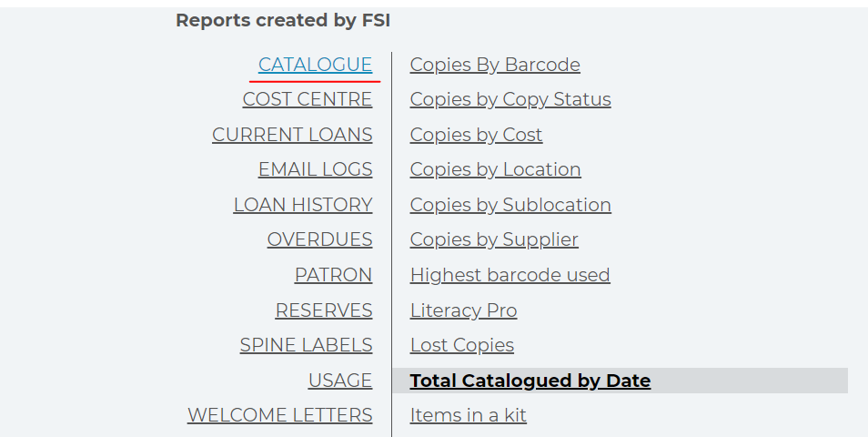Open WELCOME LETTERS category
The height and width of the screenshot is (437, 868).
[279, 415]
